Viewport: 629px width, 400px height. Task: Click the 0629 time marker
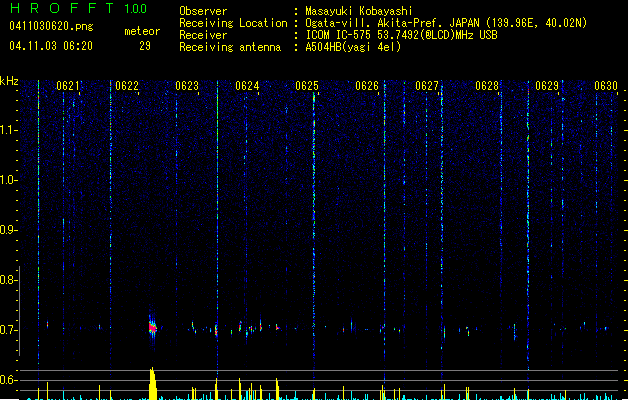(547, 86)
